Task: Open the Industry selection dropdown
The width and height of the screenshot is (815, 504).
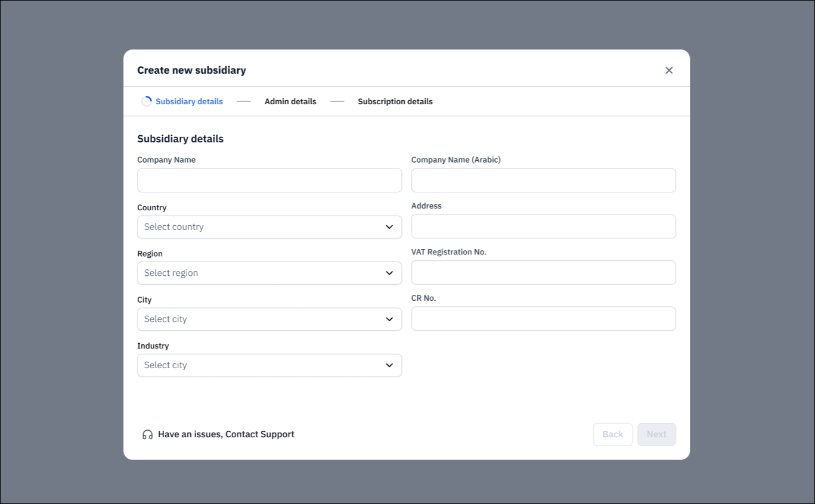Action: tap(268, 365)
